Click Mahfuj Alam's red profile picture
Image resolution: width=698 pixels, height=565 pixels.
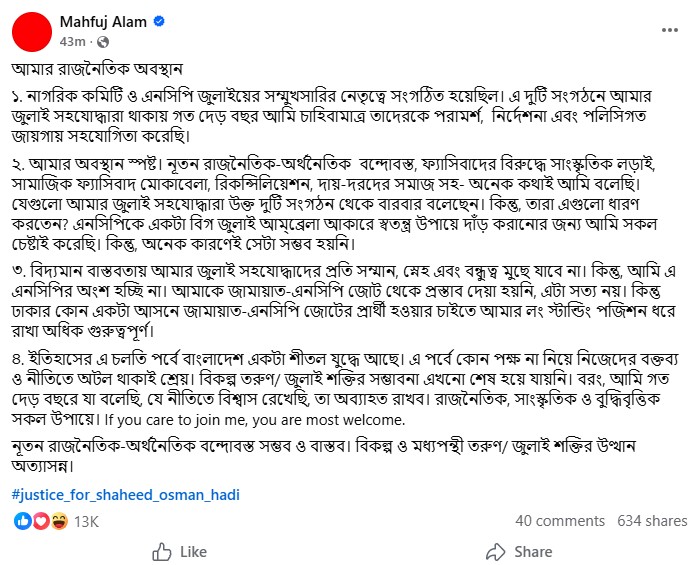[x=32, y=29]
